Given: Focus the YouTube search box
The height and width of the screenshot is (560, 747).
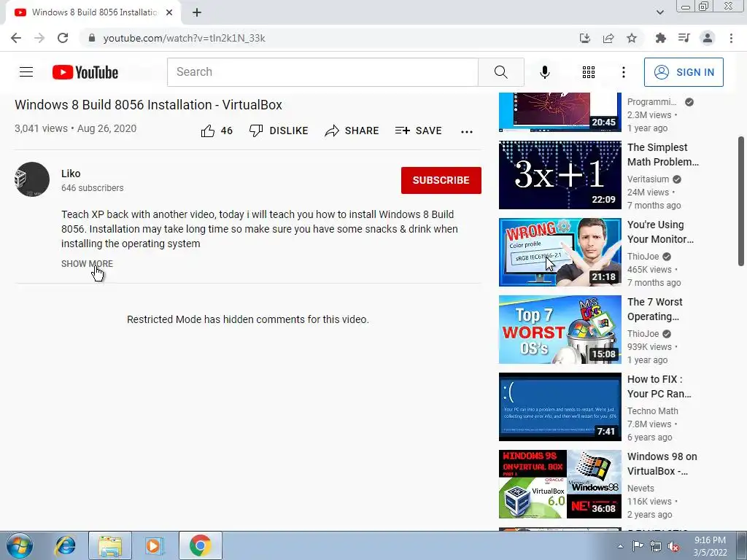Looking at the screenshot, I should (322, 72).
